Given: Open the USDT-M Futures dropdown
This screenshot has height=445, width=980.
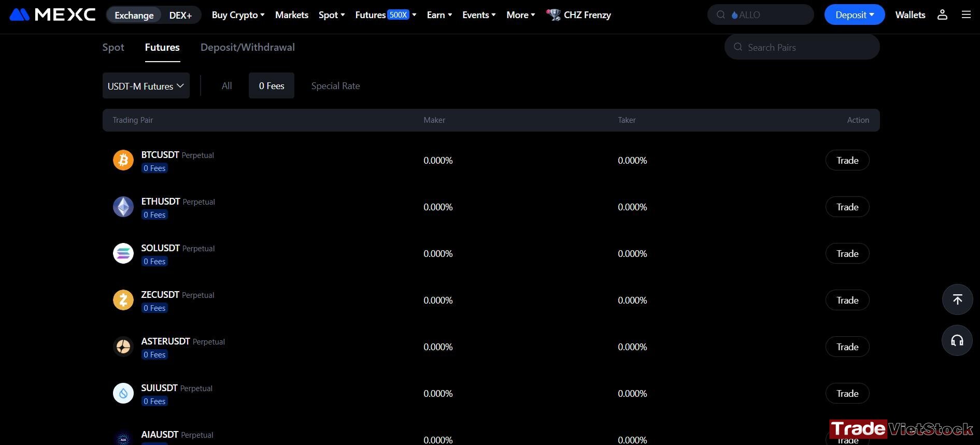Looking at the screenshot, I should [146, 85].
